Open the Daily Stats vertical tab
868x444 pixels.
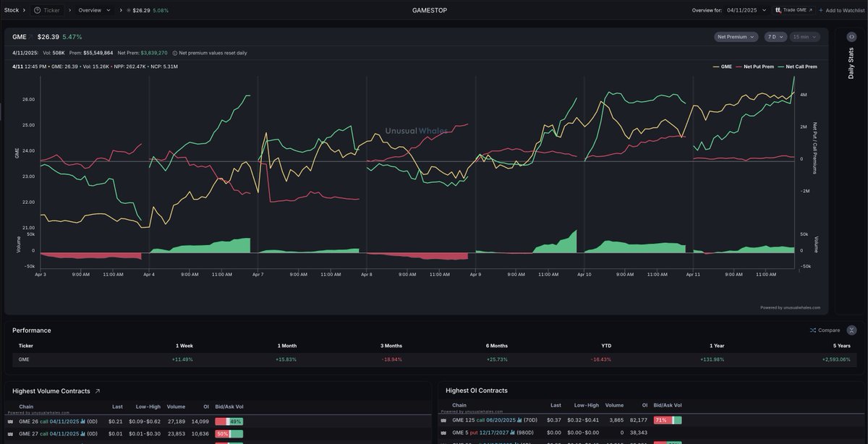click(x=851, y=63)
